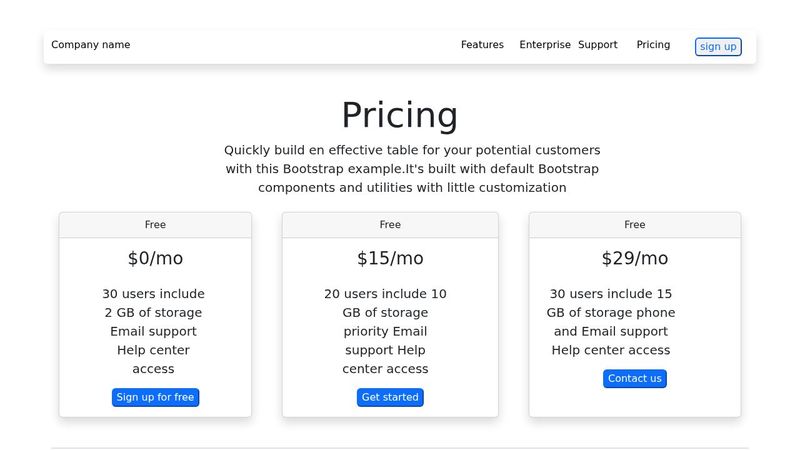Select the $29/mo price title
The height and width of the screenshot is (450, 800).
[635, 258]
